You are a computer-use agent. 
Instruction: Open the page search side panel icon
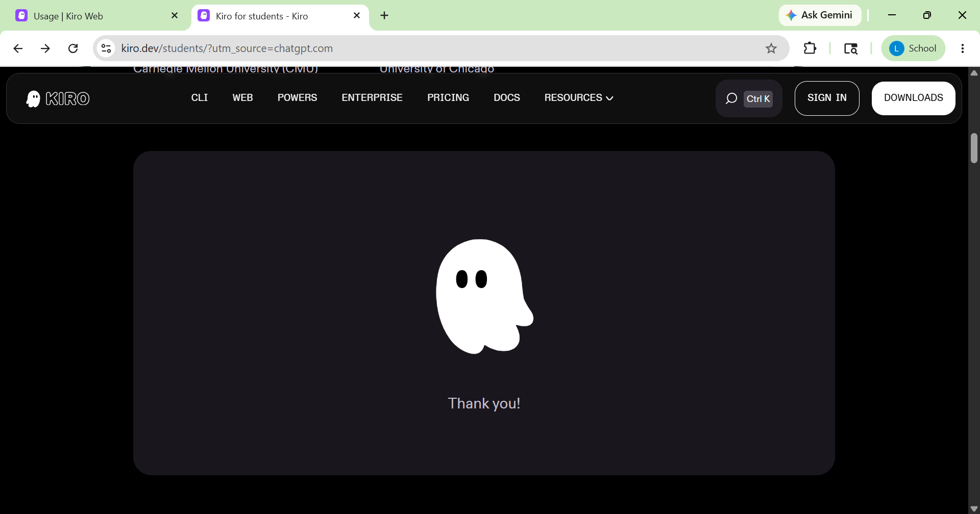pyautogui.click(x=850, y=48)
